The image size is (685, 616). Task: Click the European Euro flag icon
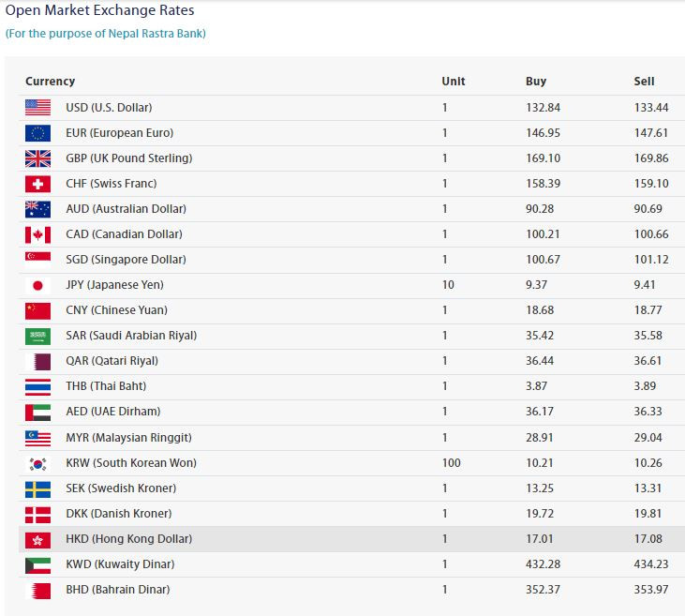point(37,132)
